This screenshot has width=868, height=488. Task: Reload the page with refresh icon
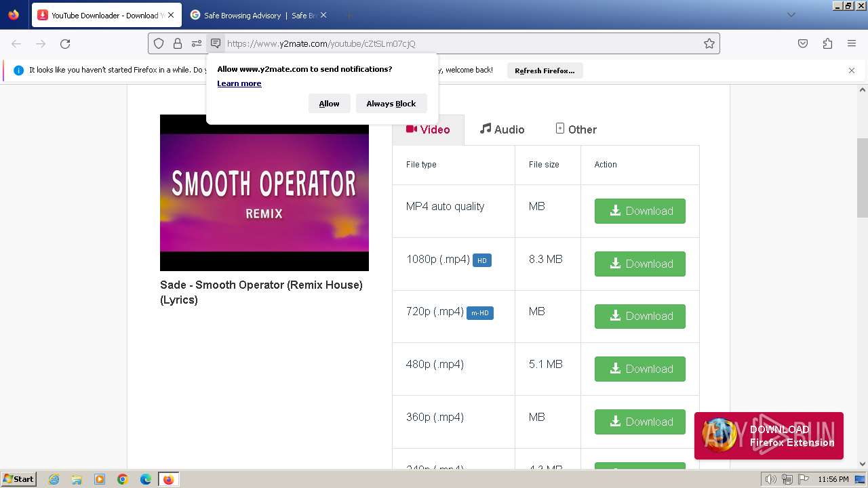tap(65, 43)
